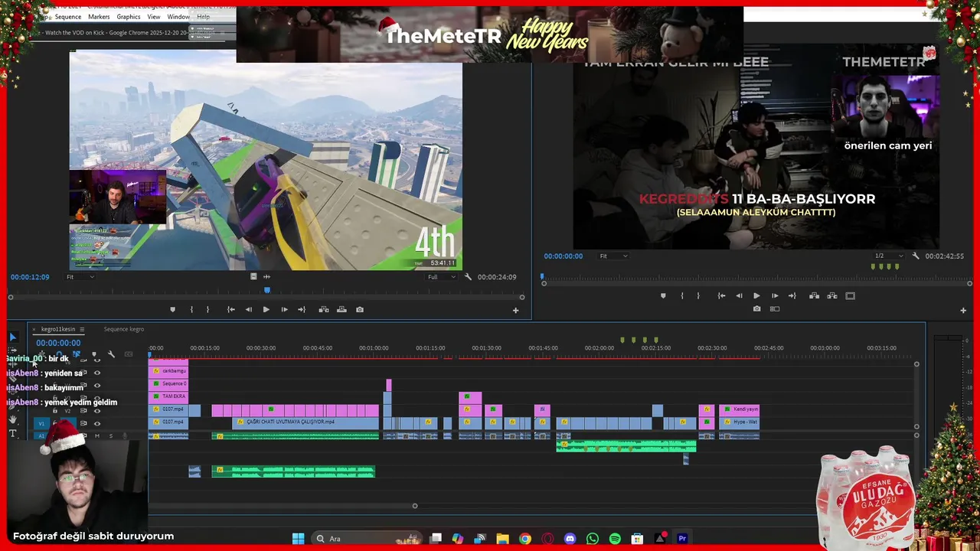
Task: Open Program monitor button editor plus icon
Action: 963,310
